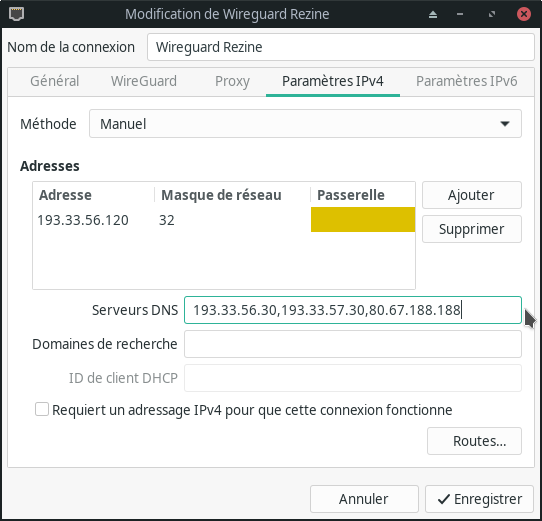The image size is (542, 521).
Task: Click the Ajouter button
Action: click(471, 195)
